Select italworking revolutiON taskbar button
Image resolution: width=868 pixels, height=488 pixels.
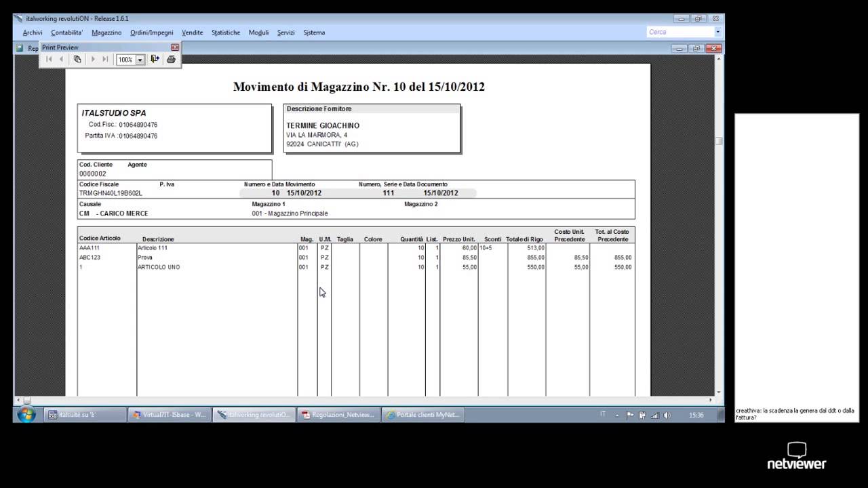pyautogui.click(x=254, y=415)
